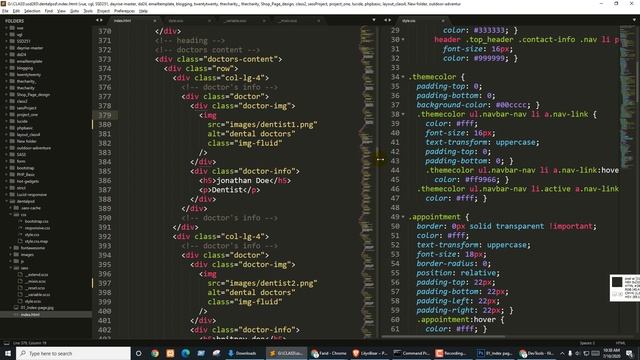Open Chrome from taskbar
640x360 pixels.
[x=155, y=353]
